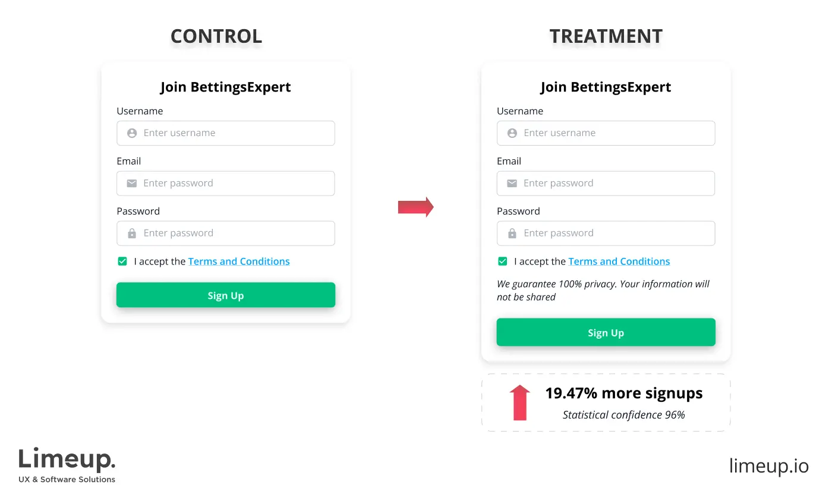Click the red up arrow beside signups stat
The image size is (832, 504).
click(x=520, y=402)
